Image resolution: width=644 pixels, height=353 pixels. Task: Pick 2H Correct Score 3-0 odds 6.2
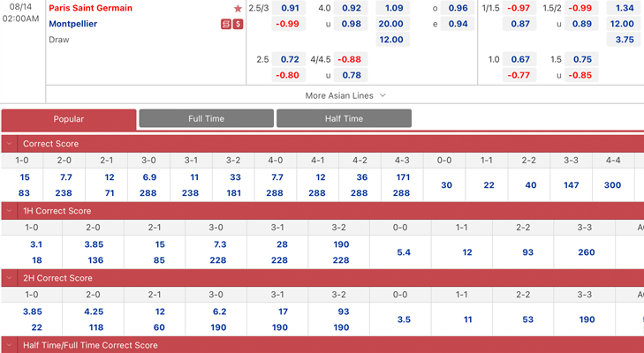coord(219,312)
